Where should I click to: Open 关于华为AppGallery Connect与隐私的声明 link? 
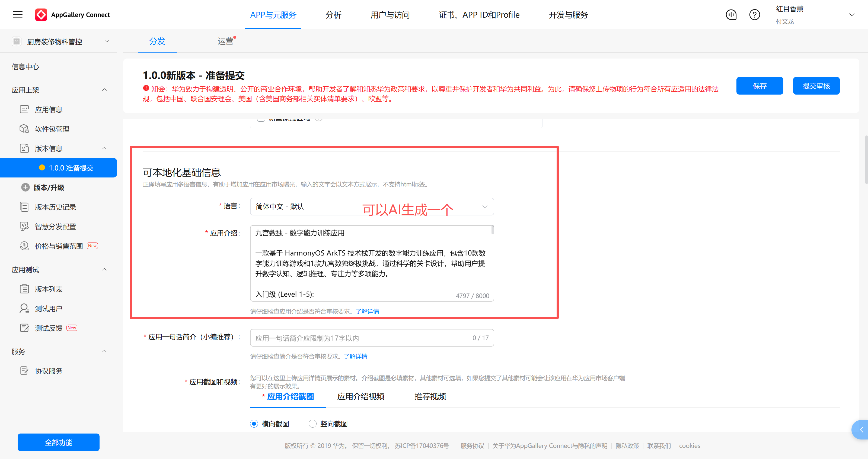click(x=550, y=445)
